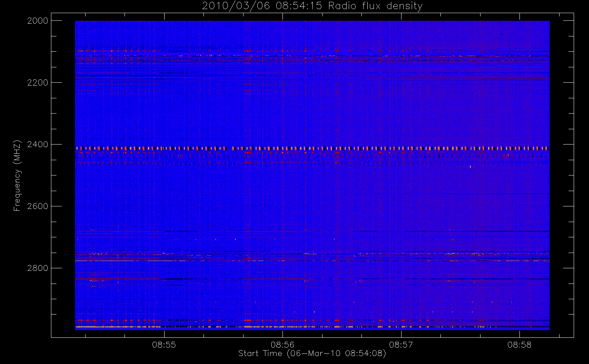
Task: Click the 'Frequency (MHZ)' axis label
Action: click(x=17, y=175)
